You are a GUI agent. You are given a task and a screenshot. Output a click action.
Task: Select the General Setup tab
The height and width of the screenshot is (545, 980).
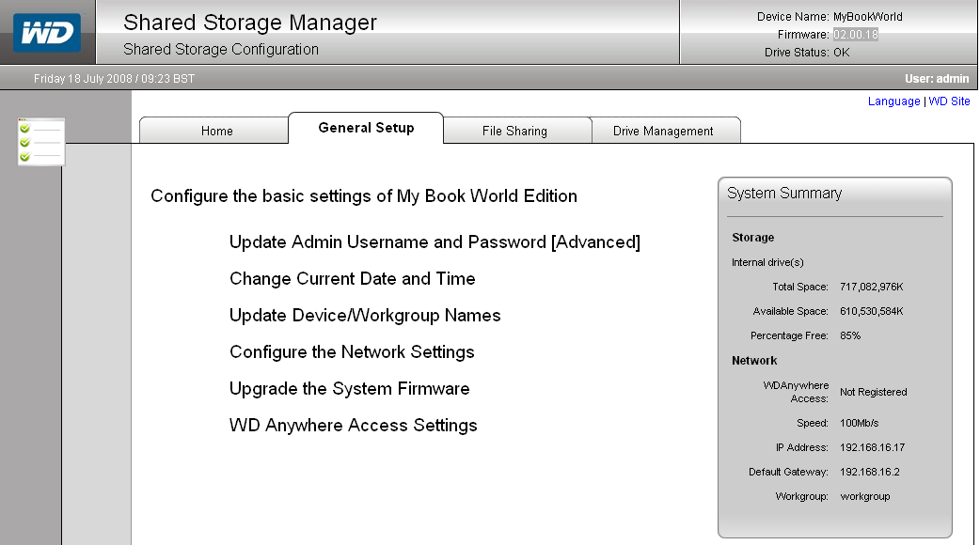coord(366,128)
